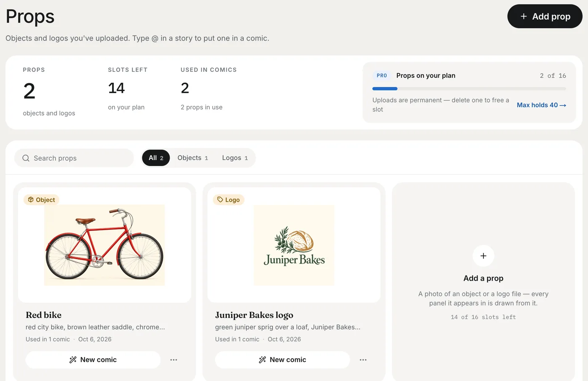Click the 'Add a prop' card heading
This screenshot has height=381, width=588.
(x=483, y=278)
